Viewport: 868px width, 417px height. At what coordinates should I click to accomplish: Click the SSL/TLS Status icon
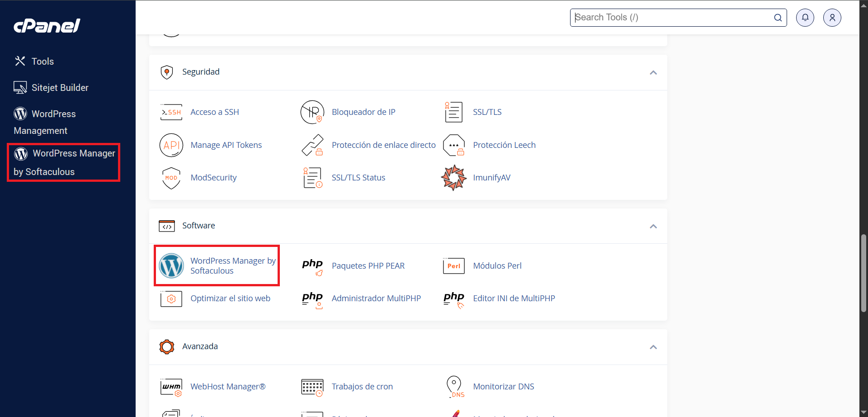(x=312, y=178)
